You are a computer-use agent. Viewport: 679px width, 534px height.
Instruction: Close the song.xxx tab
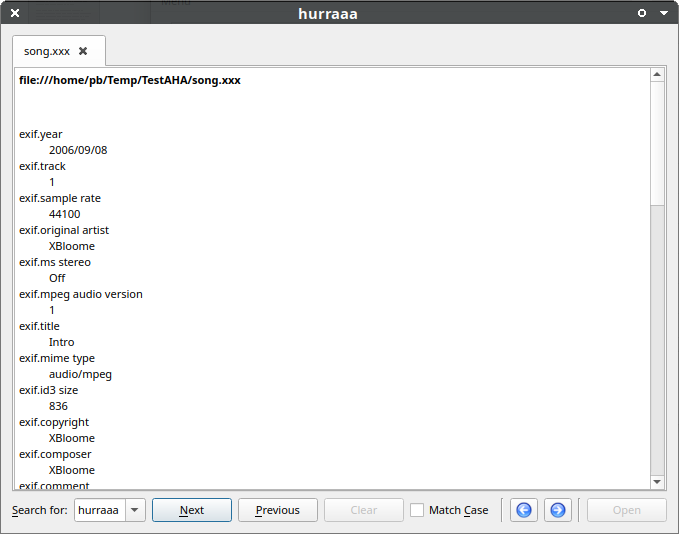(x=83, y=51)
